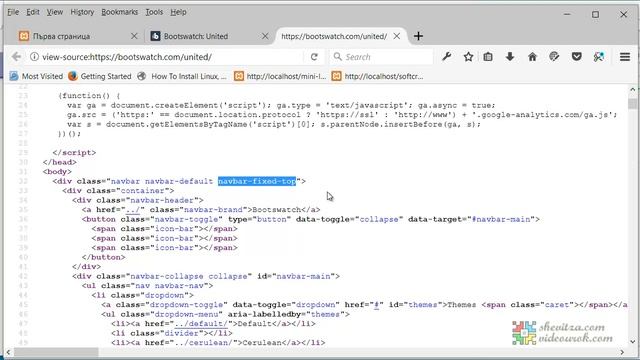Close the Първа страница tab
Screen dimensions: 640x360
pyautogui.click(x=134, y=36)
